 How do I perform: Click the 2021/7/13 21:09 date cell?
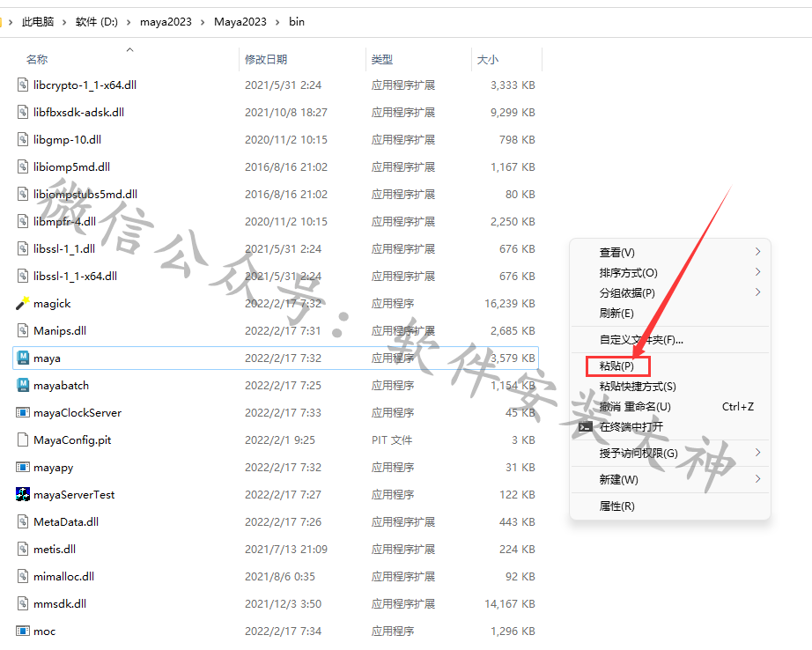click(286, 549)
